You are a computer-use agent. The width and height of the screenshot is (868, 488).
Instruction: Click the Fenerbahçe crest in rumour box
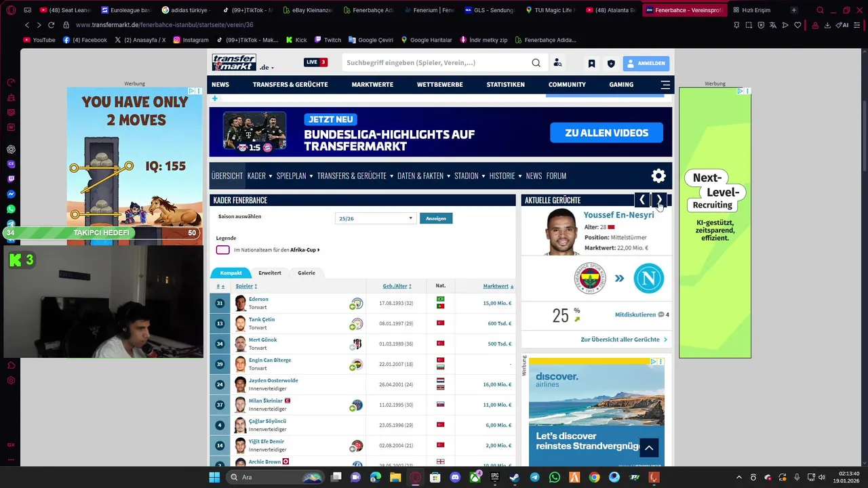[590, 279]
